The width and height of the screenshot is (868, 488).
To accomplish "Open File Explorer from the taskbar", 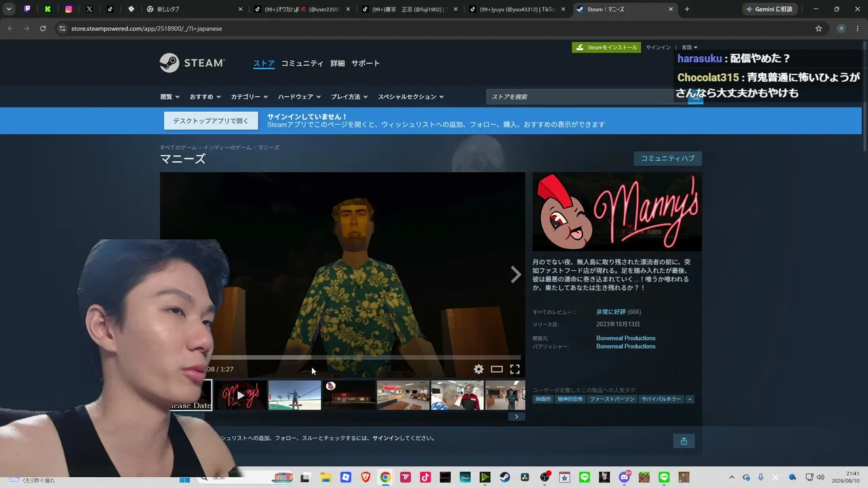I will (325, 478).
